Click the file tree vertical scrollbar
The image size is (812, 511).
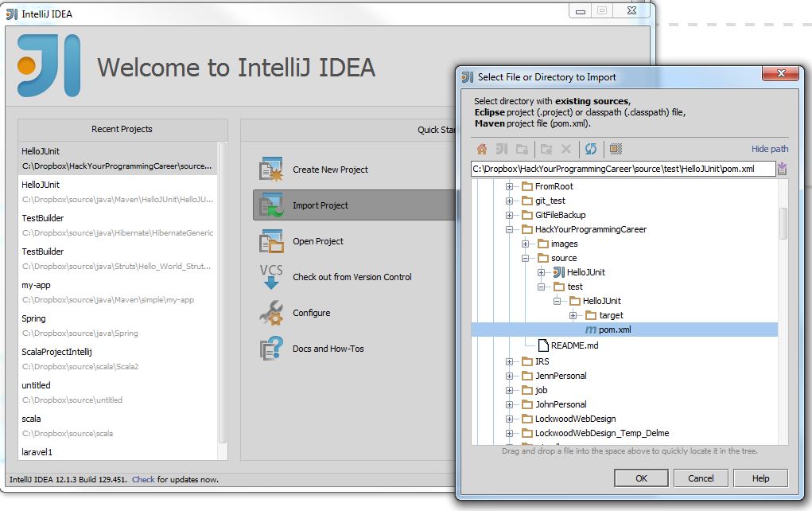pos(783,224)
